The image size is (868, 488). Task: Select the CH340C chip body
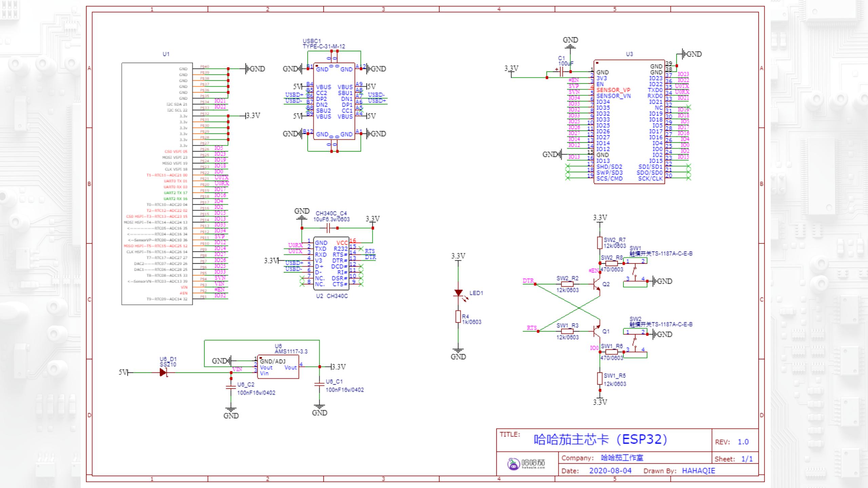tap(331, 263)
